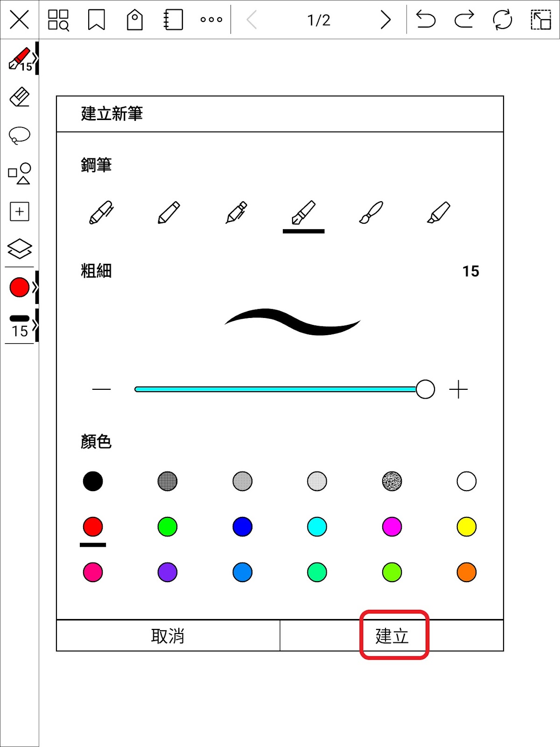Viewport: 560px width, 747px height.
Task: Click the bookmark icon
Action: 97,20
